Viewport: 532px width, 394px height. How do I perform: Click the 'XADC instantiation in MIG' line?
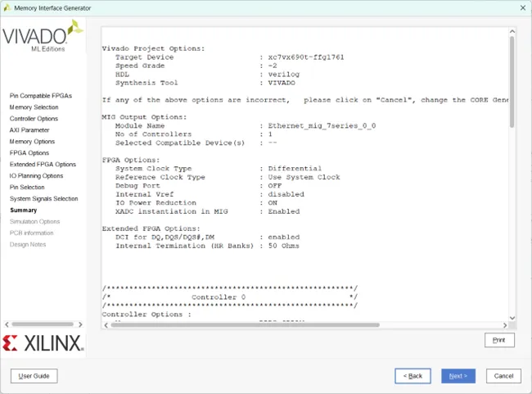207,211
